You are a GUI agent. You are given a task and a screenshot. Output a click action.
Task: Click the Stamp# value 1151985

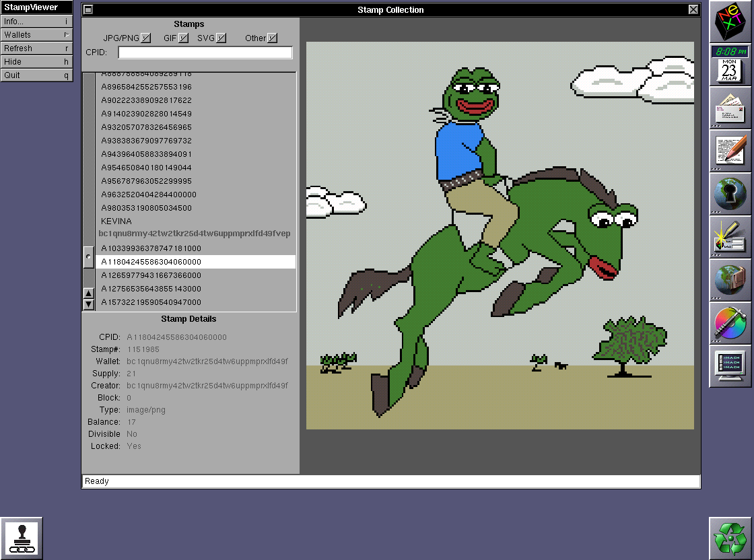143,349
